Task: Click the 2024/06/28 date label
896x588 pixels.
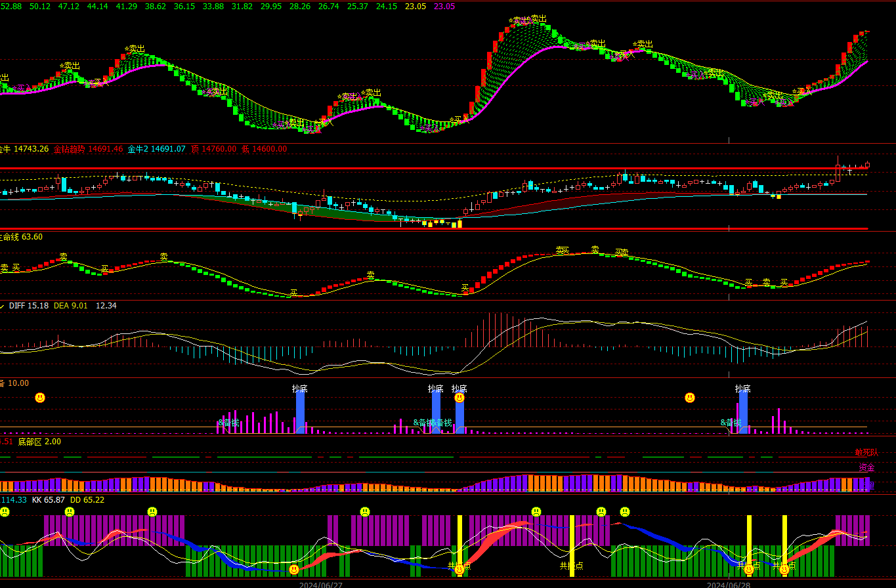Action: point(729,585)
